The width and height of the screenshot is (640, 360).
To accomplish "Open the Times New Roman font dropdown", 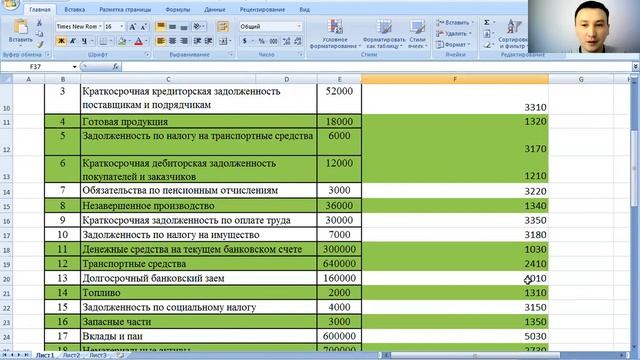I will [100, 27].
